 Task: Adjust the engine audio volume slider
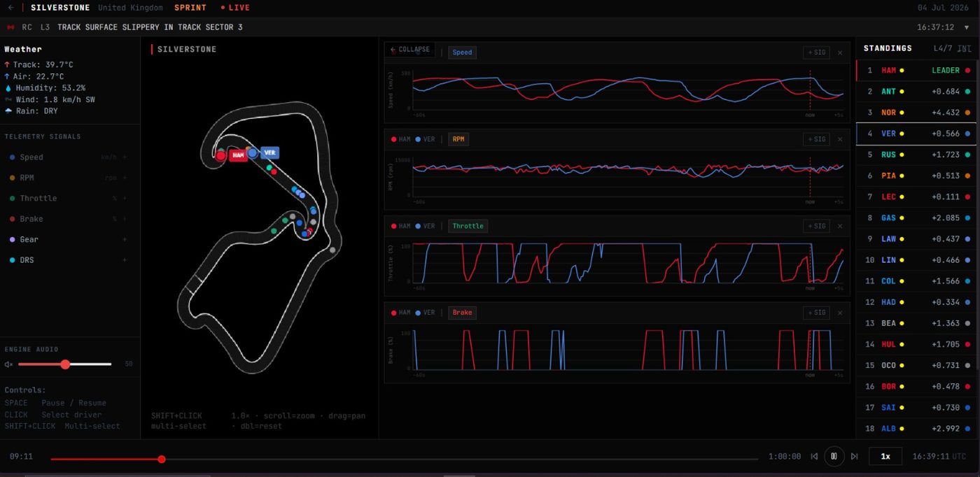(x=65, y=364)
